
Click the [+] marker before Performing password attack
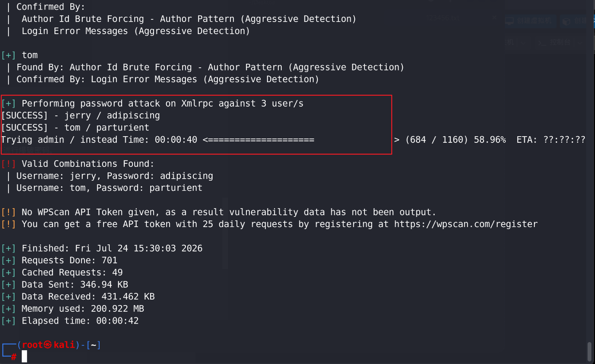(x=8, y=103)
